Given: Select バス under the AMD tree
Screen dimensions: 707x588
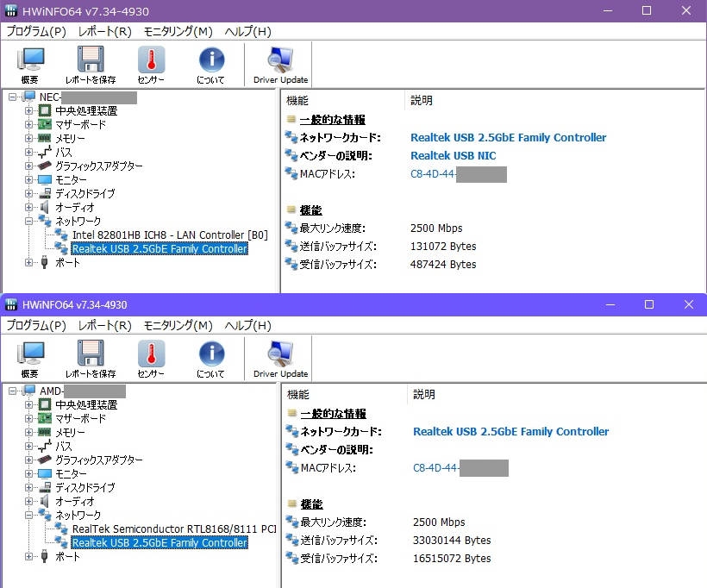Looking at the screenshot, I should coord(64,447).
